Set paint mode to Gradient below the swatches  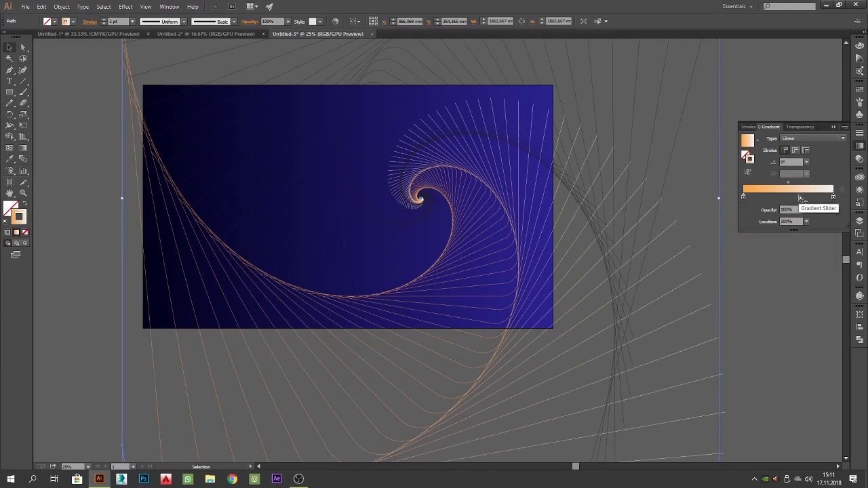(x=16, y=232)
